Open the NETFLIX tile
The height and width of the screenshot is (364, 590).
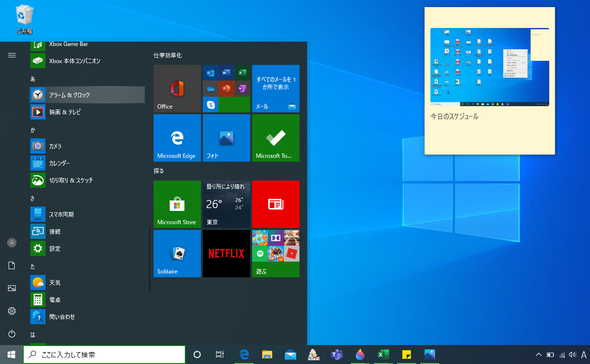pyautogui.click(x=227, y=254)
